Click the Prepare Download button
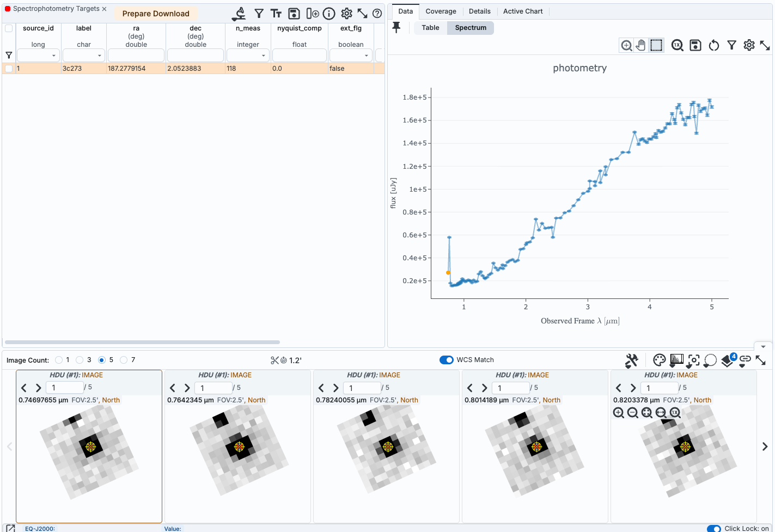Image resolution: width=775 pixels, height=532 pixels. click(x=156, y=14)
